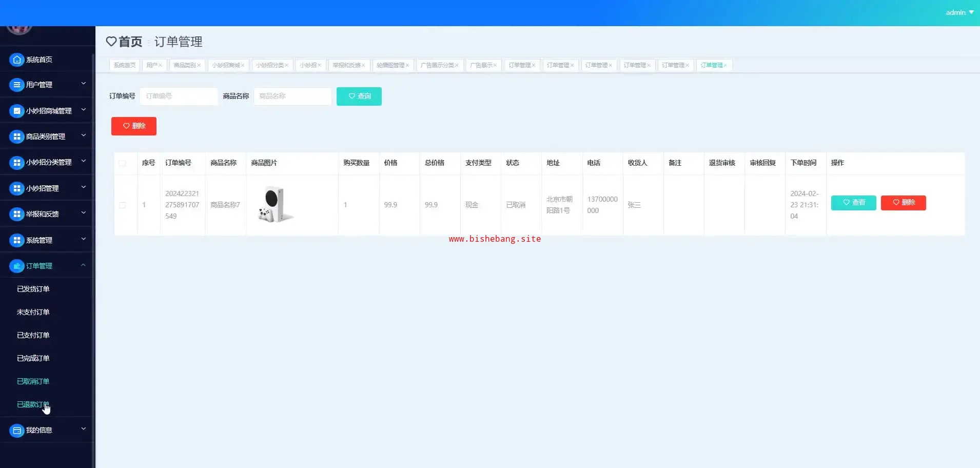Click the recipient cell 张三
The width and height of the screenshot is (980, 468).
634,205
